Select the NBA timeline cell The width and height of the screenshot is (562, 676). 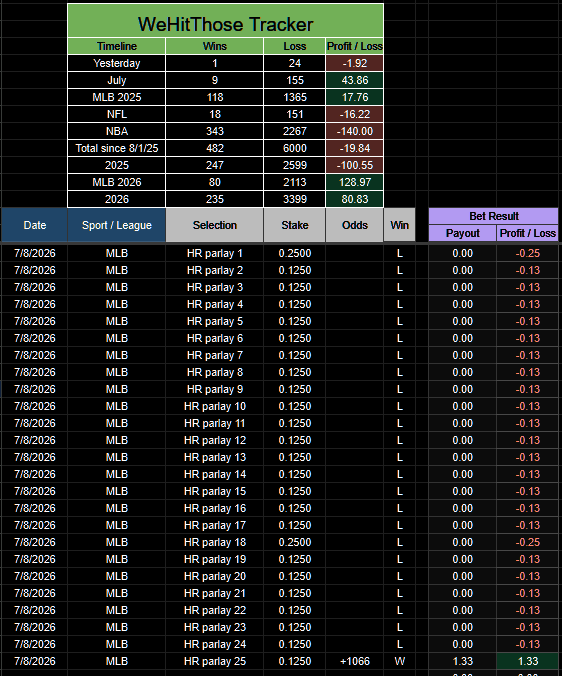[x=116, y=131]
